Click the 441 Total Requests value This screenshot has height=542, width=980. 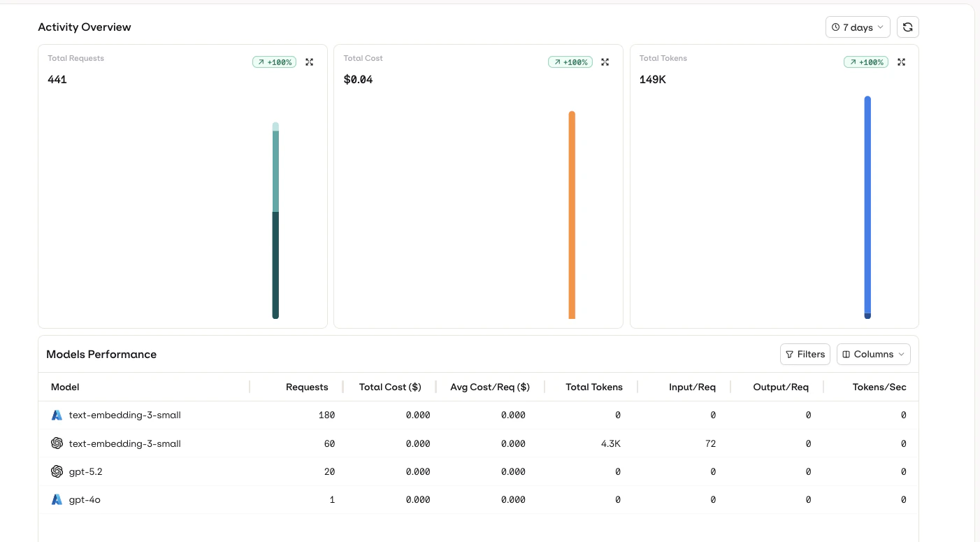pos(57,80)
